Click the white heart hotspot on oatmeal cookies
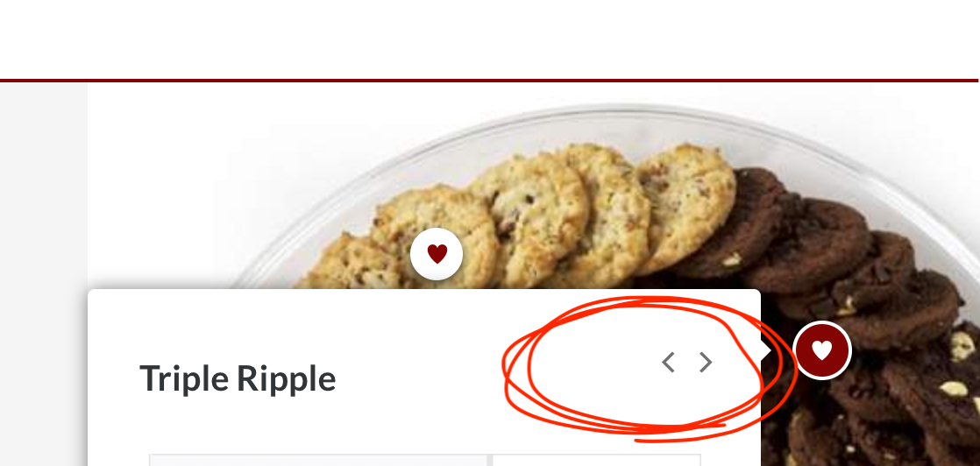 click(x=437, y=254)
